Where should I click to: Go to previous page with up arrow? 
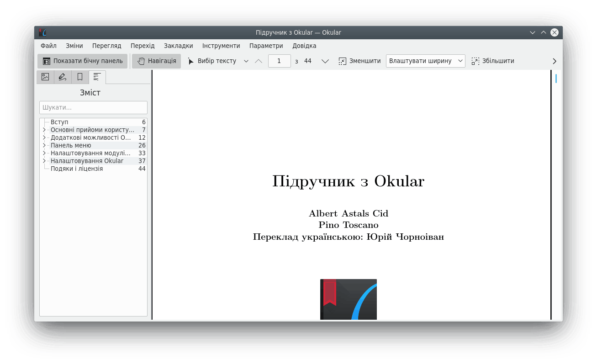(x=259, y=61)
